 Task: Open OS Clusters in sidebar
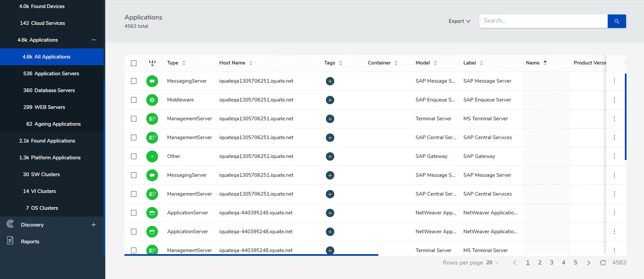point(52,208)
